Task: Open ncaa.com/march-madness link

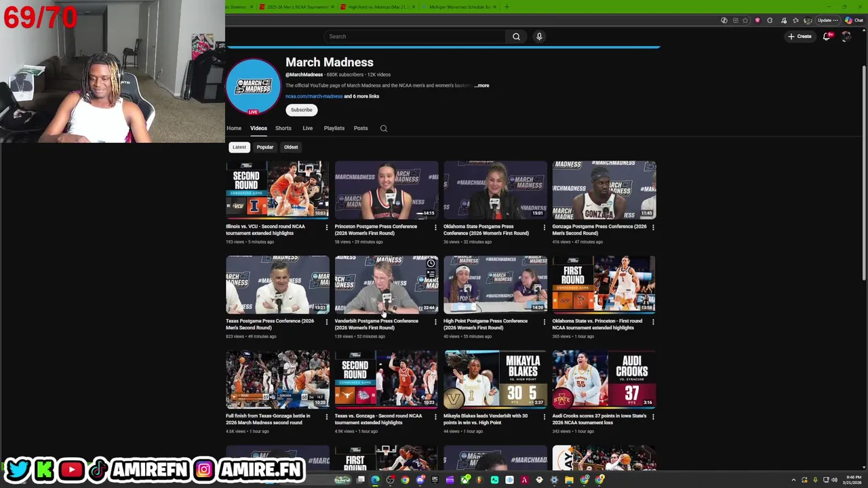Action: coord(314,96)
